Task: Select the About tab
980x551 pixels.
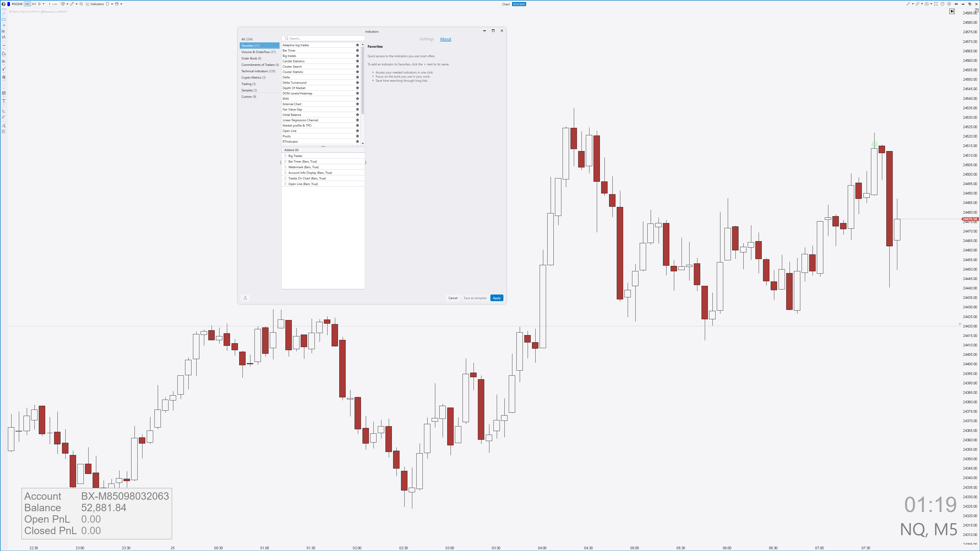Action: pos(445,39)
